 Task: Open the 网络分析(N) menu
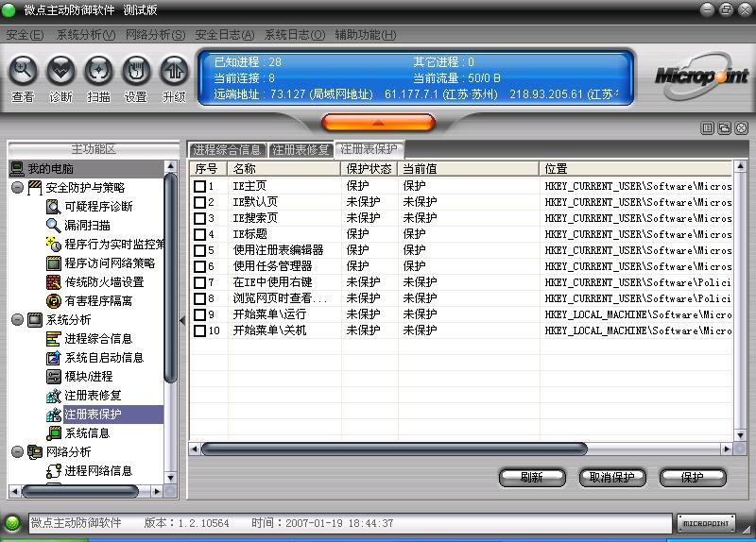point(155,35)
